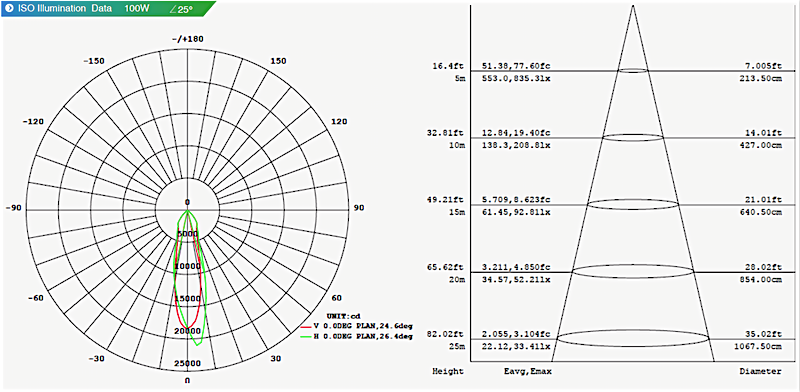
Task: Click the "553.0,835.3lx" illuminance value
Action: 516,78
